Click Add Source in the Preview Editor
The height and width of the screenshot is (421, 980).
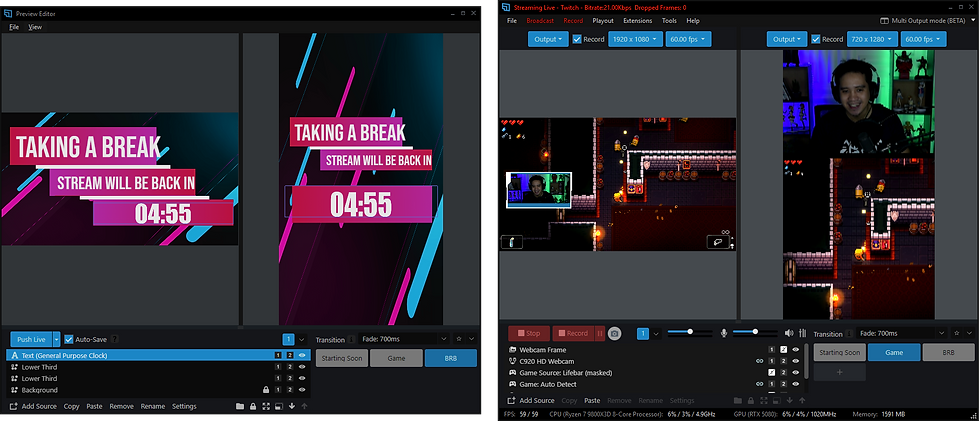coord(32,406)
